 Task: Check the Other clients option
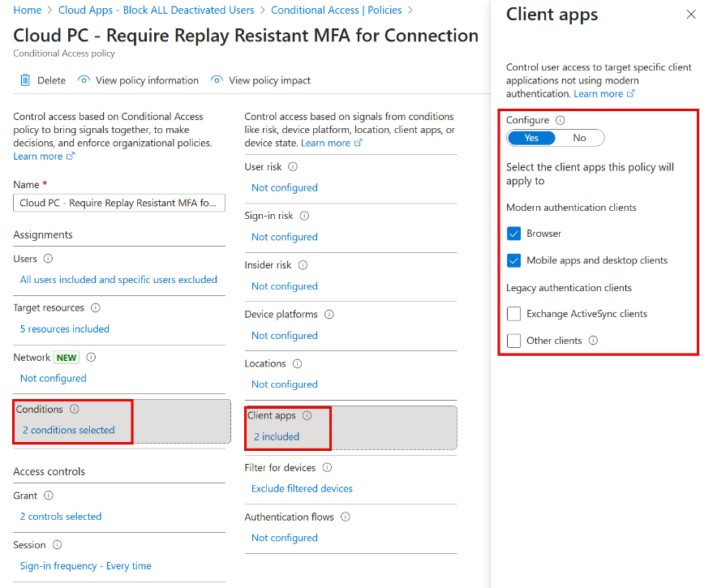point(514,341)
